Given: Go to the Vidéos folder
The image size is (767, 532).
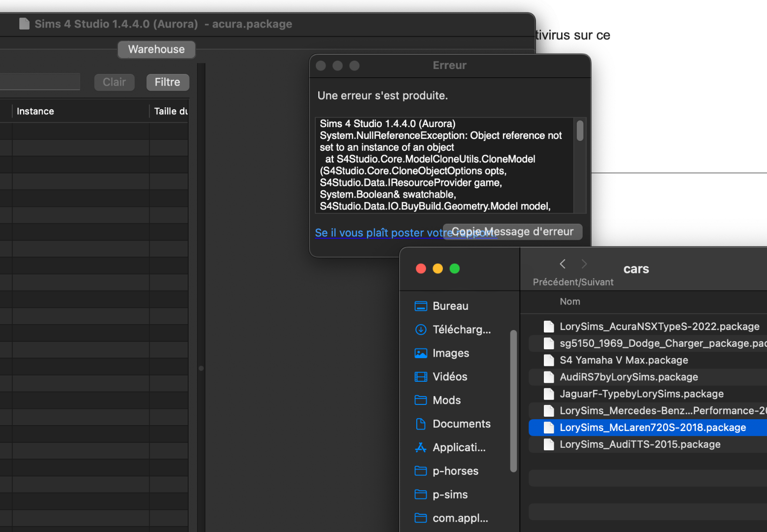Looking at the screenshot, I should [x=449, y=377].
